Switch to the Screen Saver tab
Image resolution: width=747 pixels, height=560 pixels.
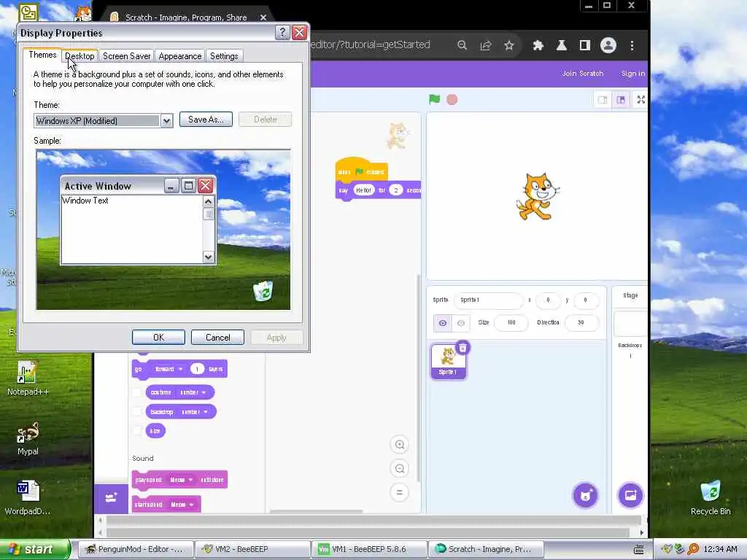click(x=127, y=56)
